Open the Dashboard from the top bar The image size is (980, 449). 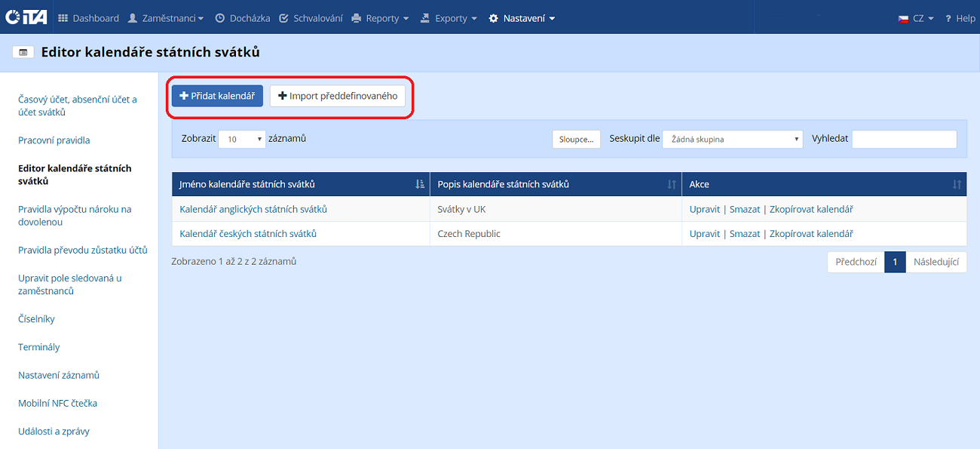[89, 18]
